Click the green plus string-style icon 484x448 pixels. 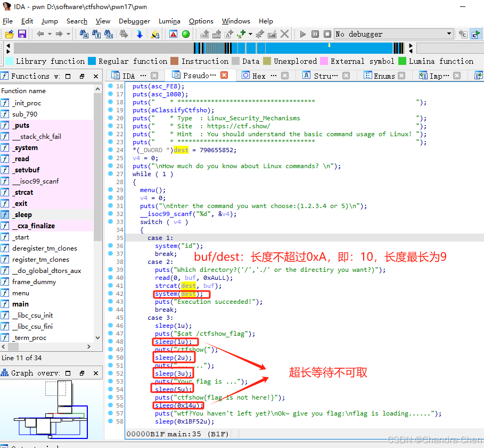241,34
